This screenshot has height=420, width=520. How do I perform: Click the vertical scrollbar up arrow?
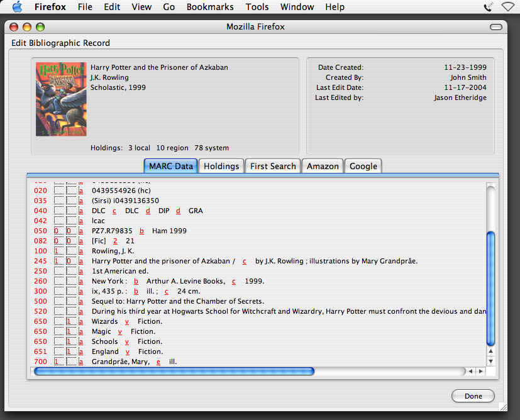490,351
